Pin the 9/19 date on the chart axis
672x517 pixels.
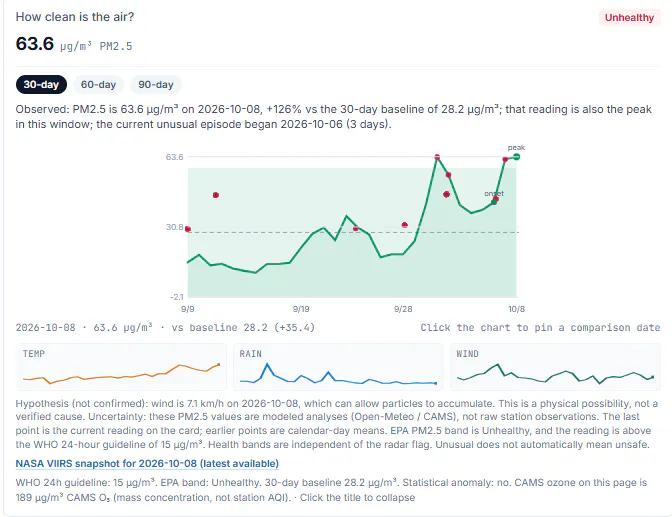click(x=301, y=309)
